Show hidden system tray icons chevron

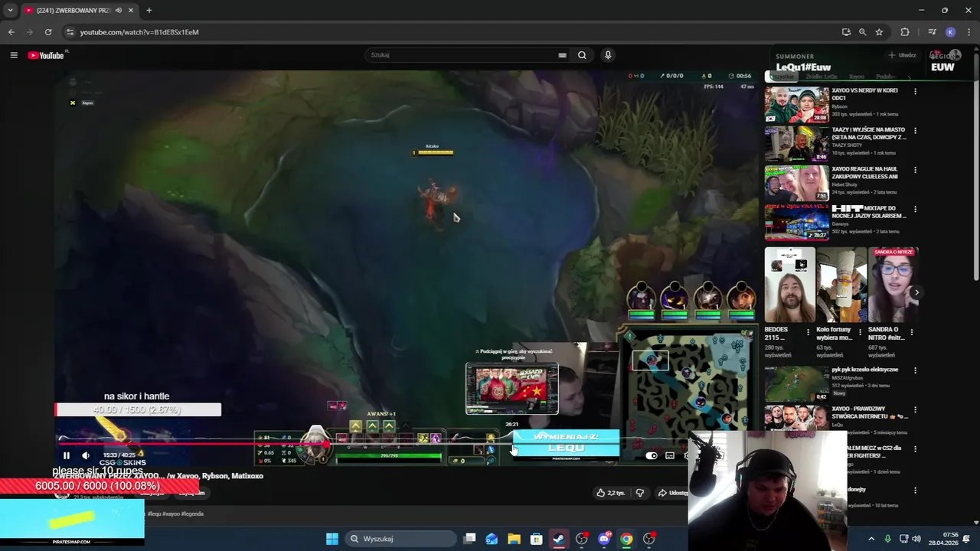[871, 539]
